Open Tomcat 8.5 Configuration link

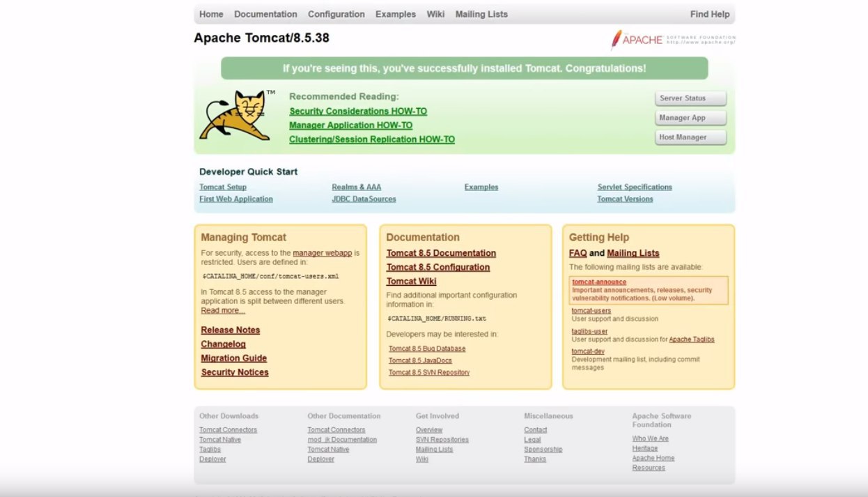(438, 267)
